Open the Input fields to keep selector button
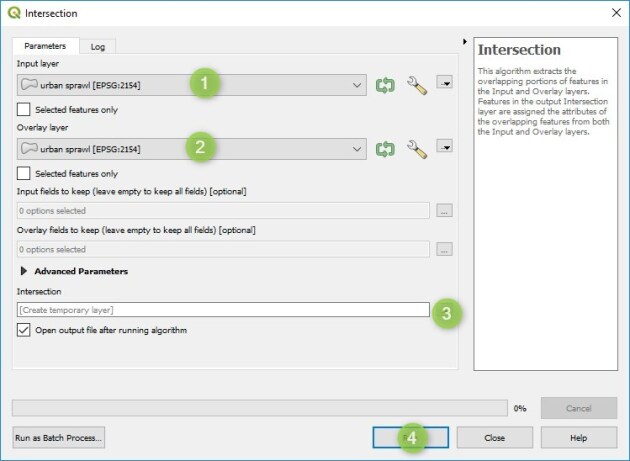This screenshot has height=461, width=630. (444, 210)
